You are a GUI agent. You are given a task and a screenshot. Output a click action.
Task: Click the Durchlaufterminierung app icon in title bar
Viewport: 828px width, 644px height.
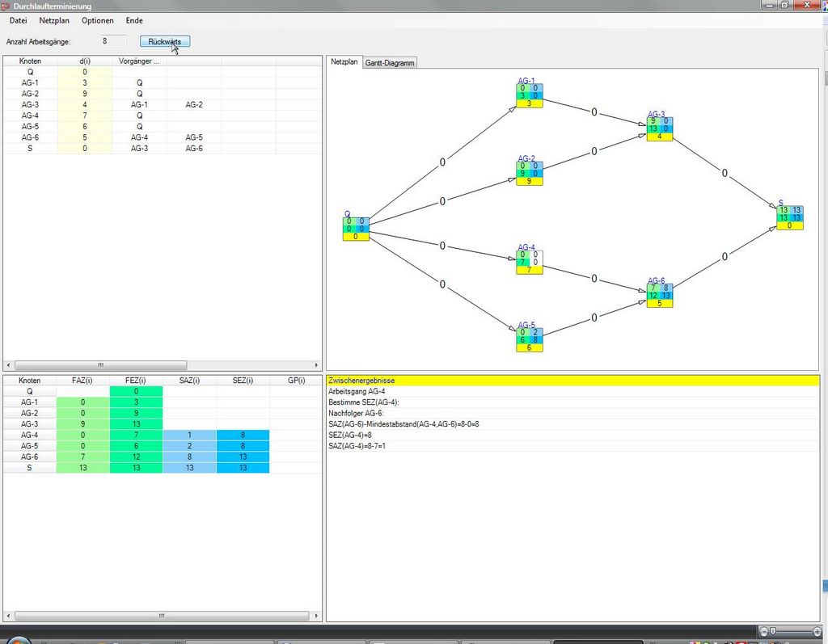pyautogui.click(x=6, y=6)
